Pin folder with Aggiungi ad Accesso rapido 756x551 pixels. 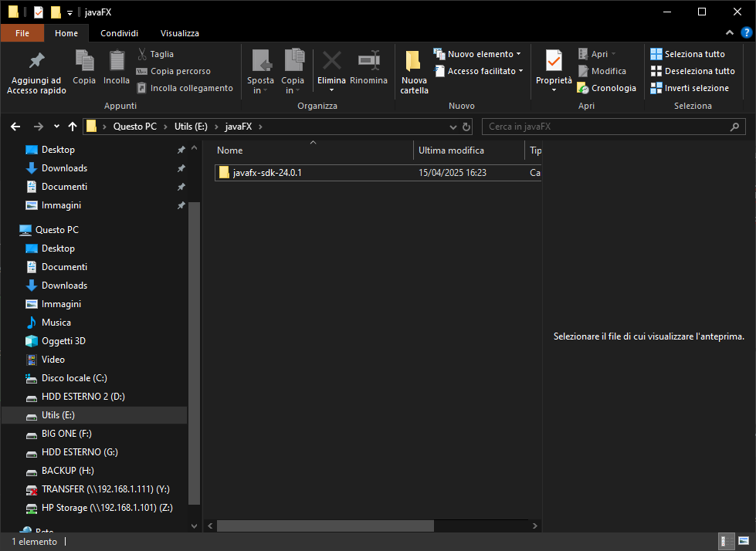[x=36, y=73]
